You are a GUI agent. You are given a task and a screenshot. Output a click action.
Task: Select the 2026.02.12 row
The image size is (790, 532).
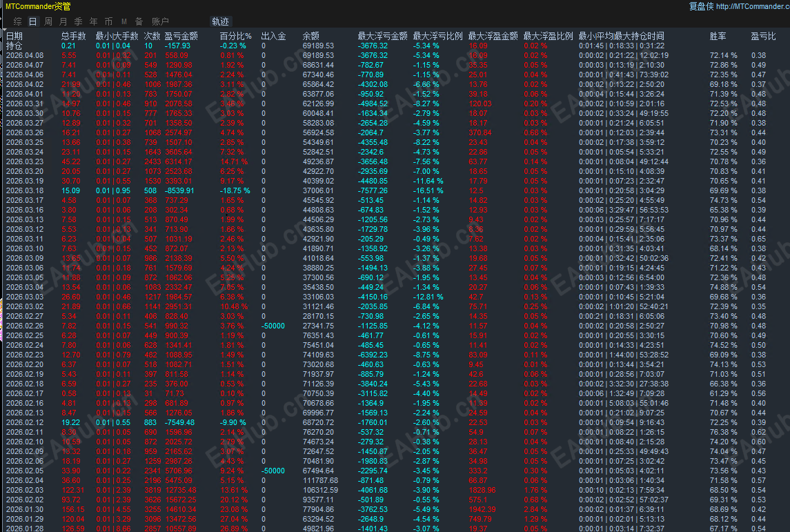click(395, 423)
